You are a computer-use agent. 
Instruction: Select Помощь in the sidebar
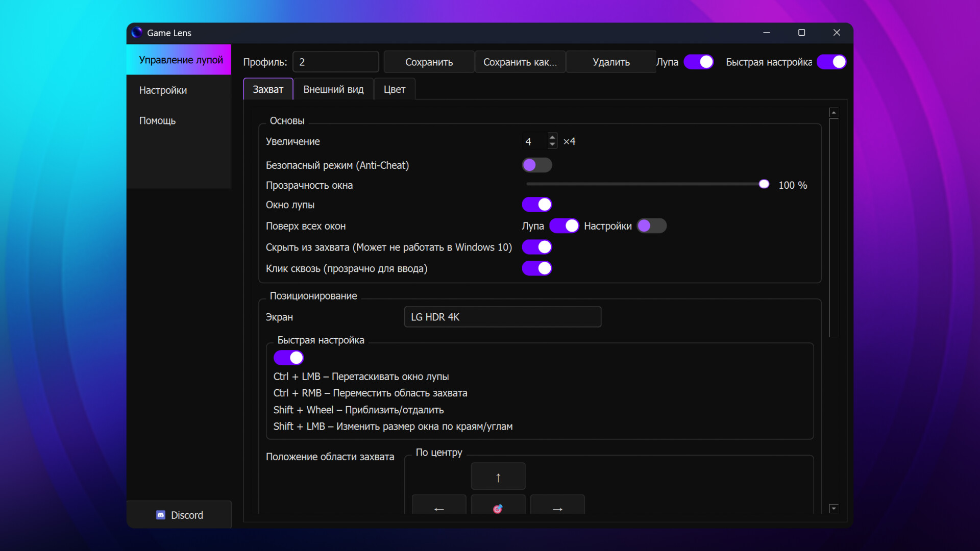coord(157,120)
